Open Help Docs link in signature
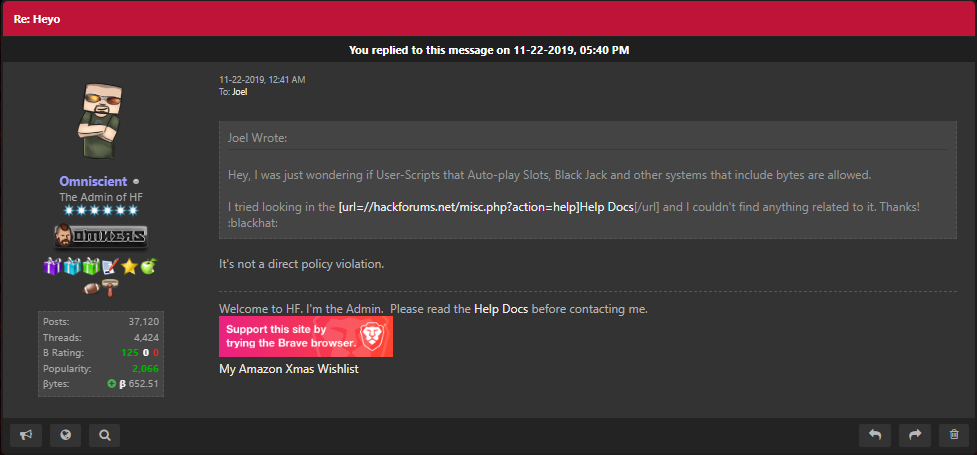The height and width of the screenshot is (455, 977). tap(501, 309)
